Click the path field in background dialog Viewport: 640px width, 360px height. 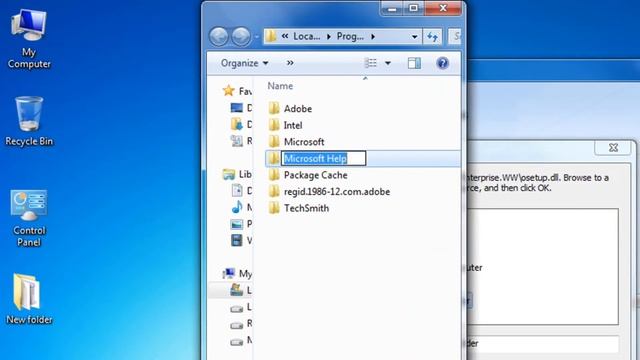[543, 344]
